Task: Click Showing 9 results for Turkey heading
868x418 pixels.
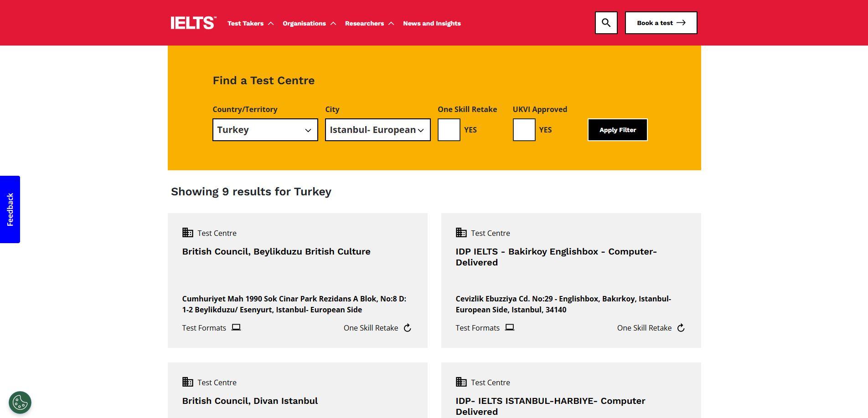Action: [251, 192]
